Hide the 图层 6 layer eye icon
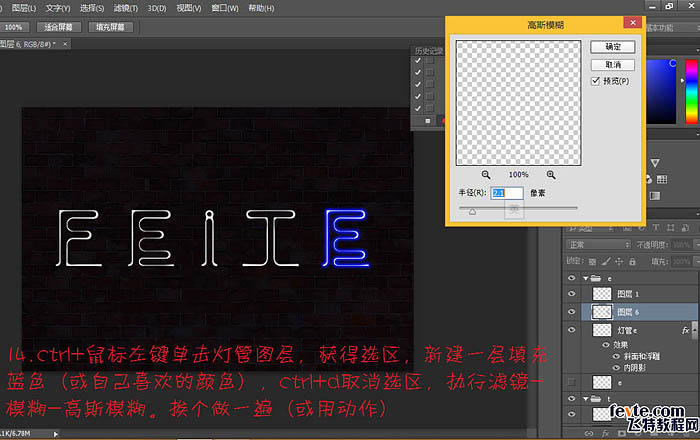The image size is (700, 440). coord(572,312)
